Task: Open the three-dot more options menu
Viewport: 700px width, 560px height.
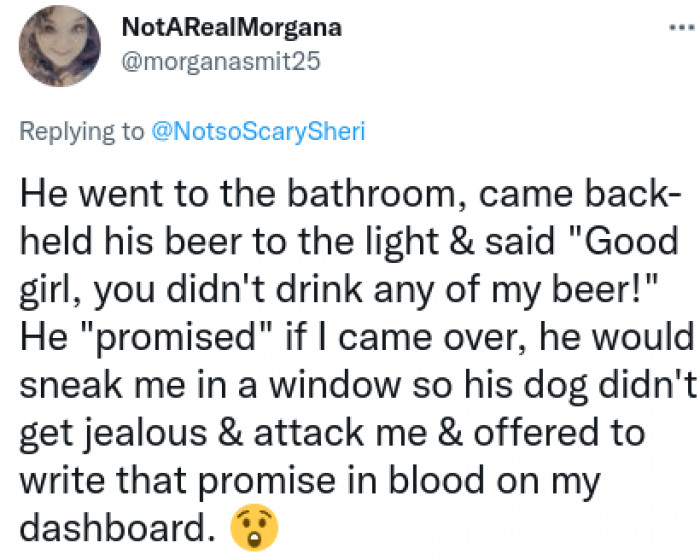Action: coord(682,27)
